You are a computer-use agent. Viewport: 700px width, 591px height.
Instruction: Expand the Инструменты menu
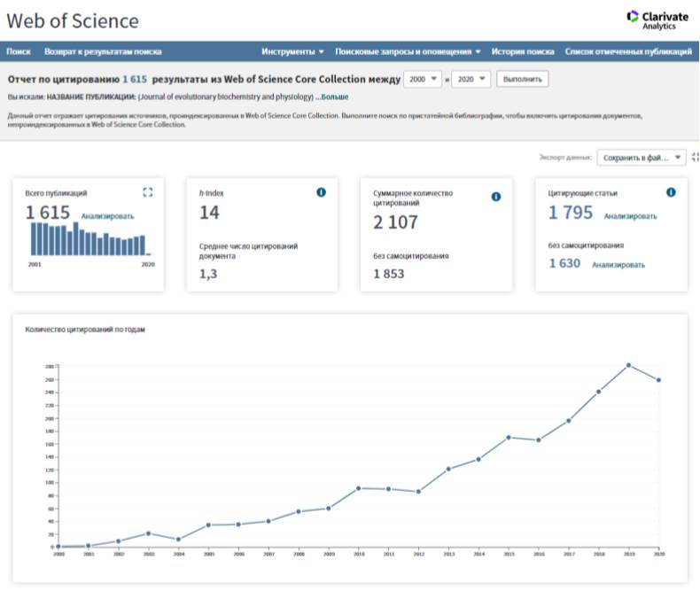293,51
